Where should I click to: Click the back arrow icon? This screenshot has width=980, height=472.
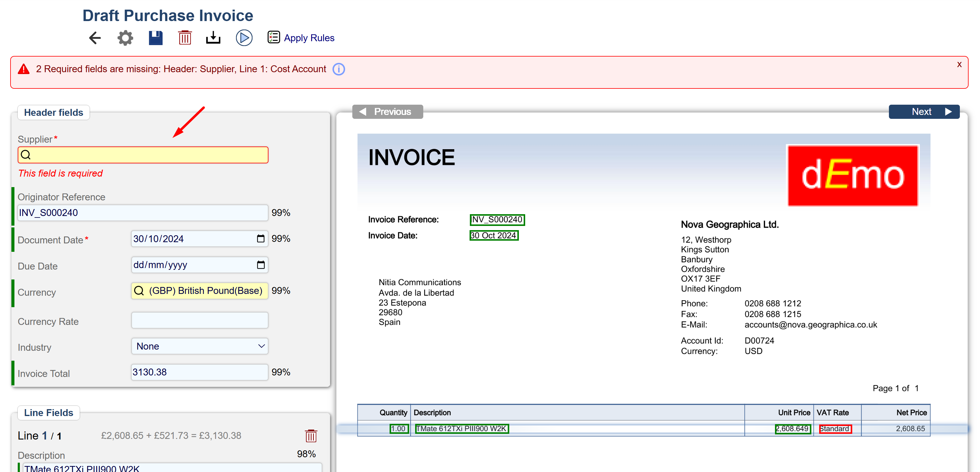click(x=95, y=38)
